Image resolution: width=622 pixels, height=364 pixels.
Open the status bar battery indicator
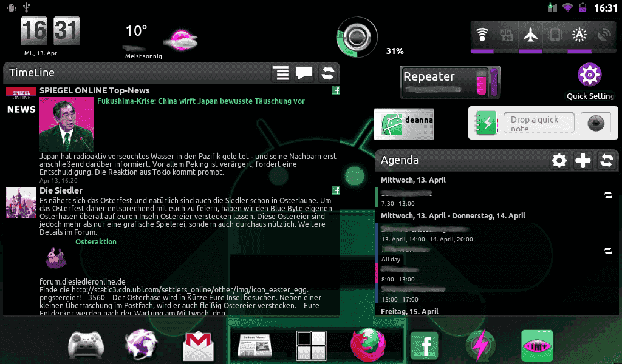click(583, 7)
